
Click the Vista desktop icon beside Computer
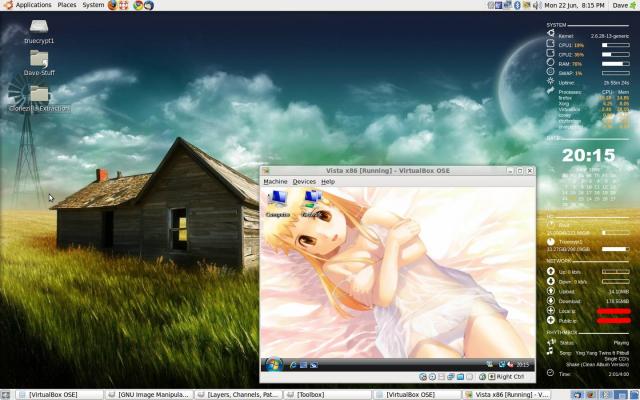coord(312,204)
